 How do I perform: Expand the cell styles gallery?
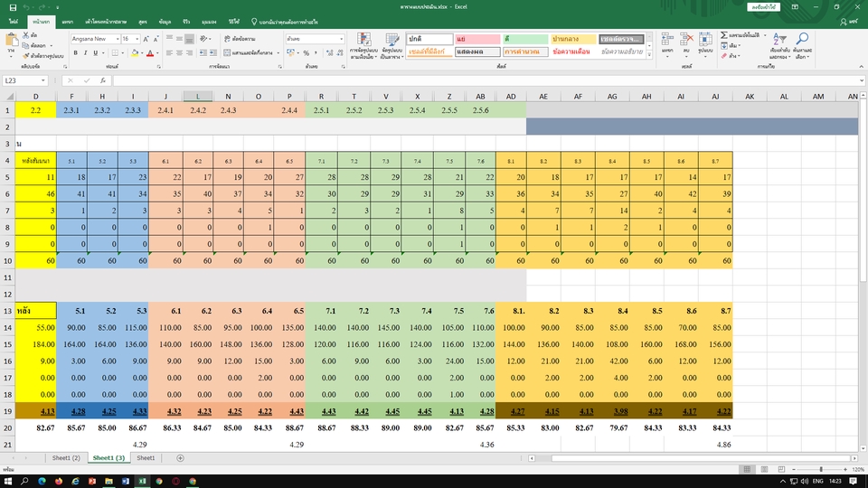[649, 55]
